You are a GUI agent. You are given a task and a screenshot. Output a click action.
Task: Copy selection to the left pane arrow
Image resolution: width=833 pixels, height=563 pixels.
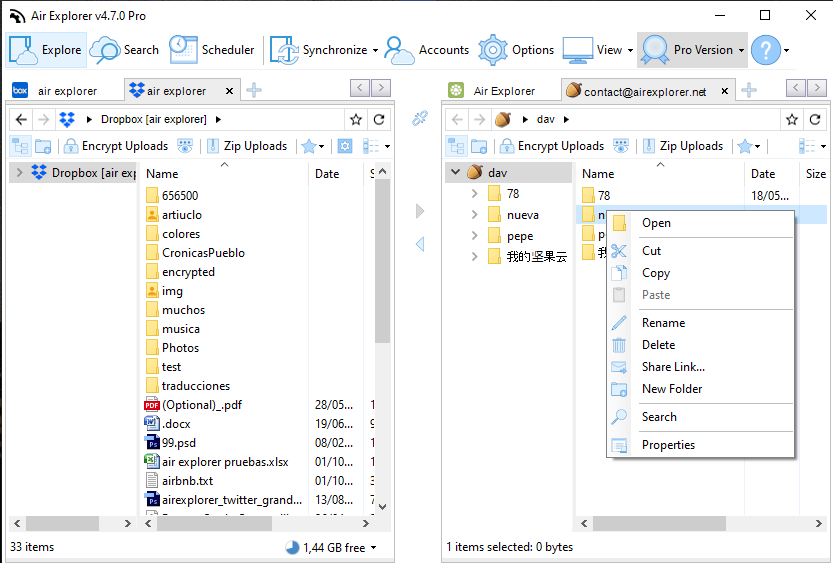click(x=420, y=244)
